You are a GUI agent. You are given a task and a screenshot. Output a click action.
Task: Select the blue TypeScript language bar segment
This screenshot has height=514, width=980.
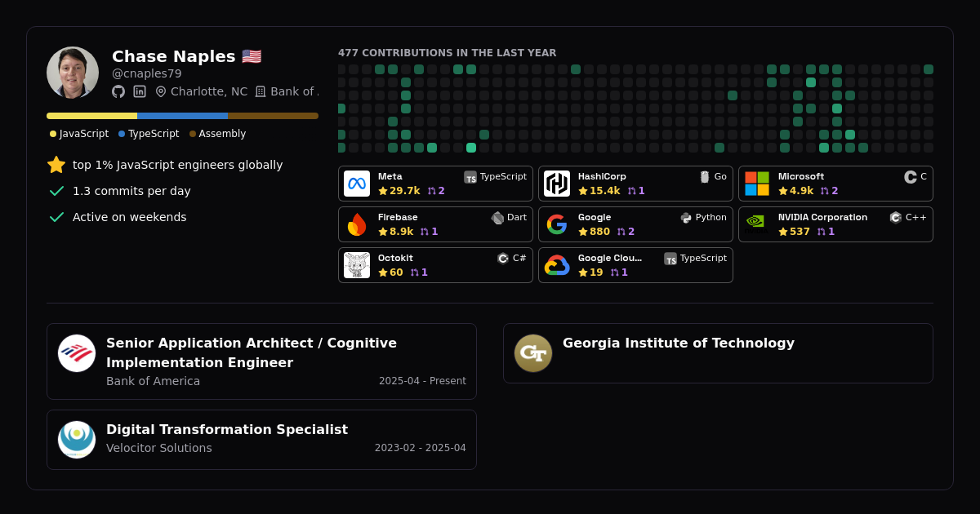click(x=182, y=116)
